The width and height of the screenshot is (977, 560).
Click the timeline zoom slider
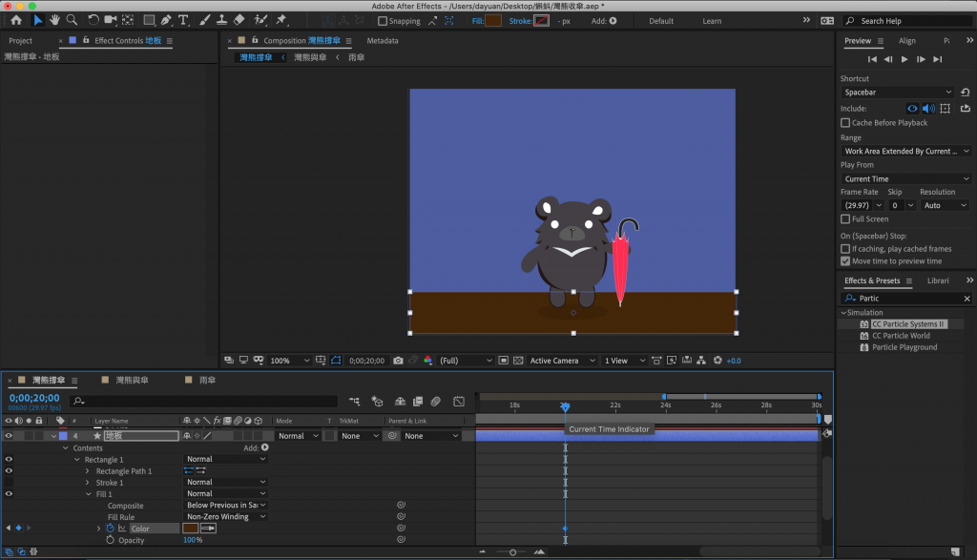pos(512,552)
